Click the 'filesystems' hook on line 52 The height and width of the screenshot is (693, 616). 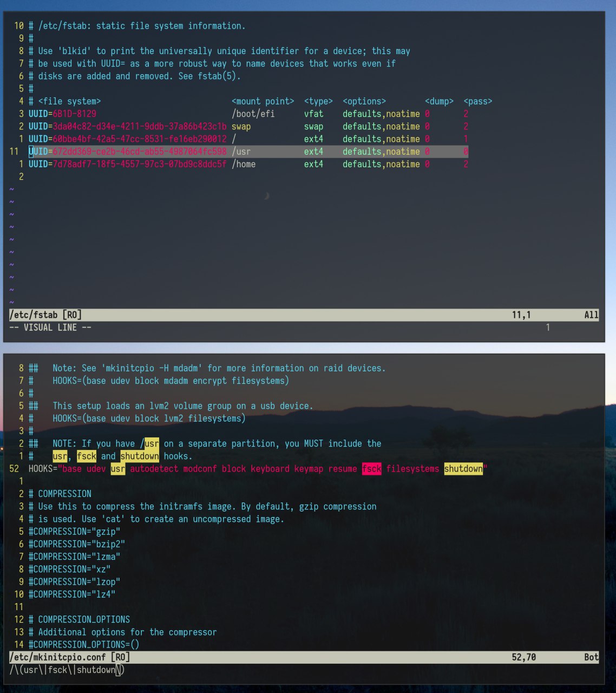(412, 469)
